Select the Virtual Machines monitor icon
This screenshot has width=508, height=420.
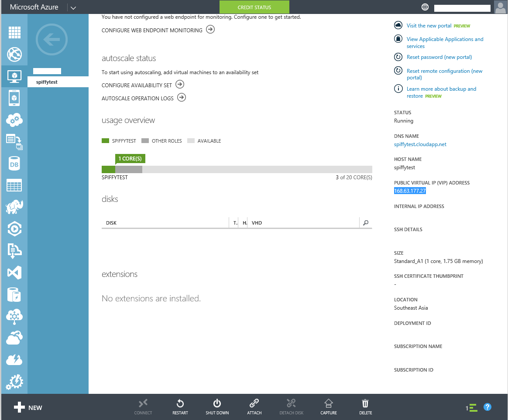(x=14, y=76)
